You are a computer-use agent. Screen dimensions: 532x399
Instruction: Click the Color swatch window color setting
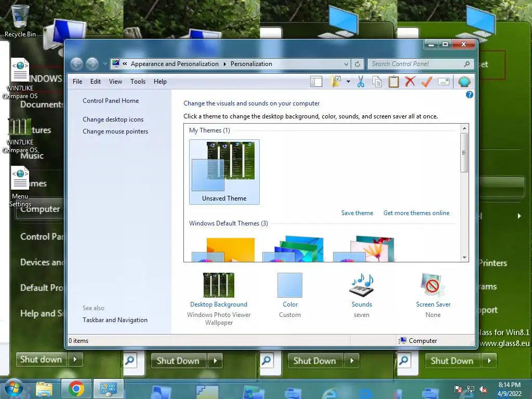pos(290,285)
